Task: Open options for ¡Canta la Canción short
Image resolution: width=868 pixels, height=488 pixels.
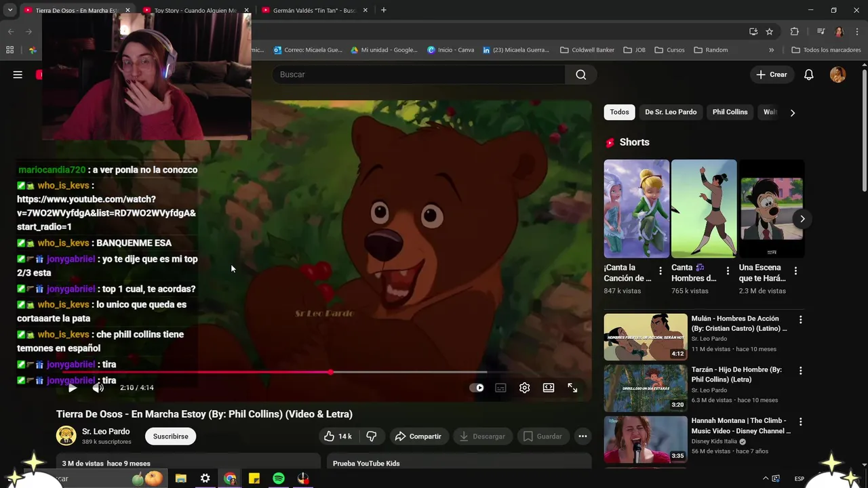Action: tap(660, 270)
